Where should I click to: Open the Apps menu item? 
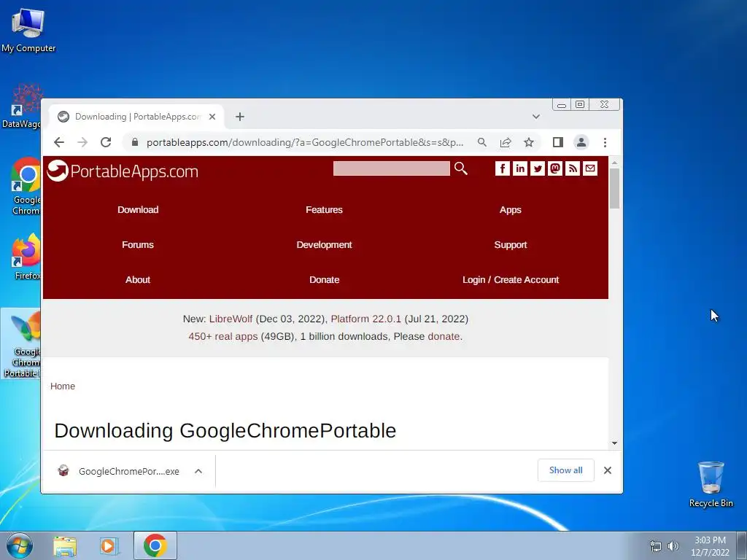click(x=511, y=210)
